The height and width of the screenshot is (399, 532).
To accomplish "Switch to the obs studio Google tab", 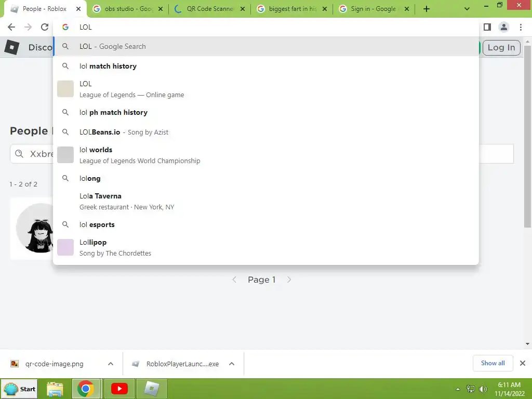I will (x=123, y=9).
